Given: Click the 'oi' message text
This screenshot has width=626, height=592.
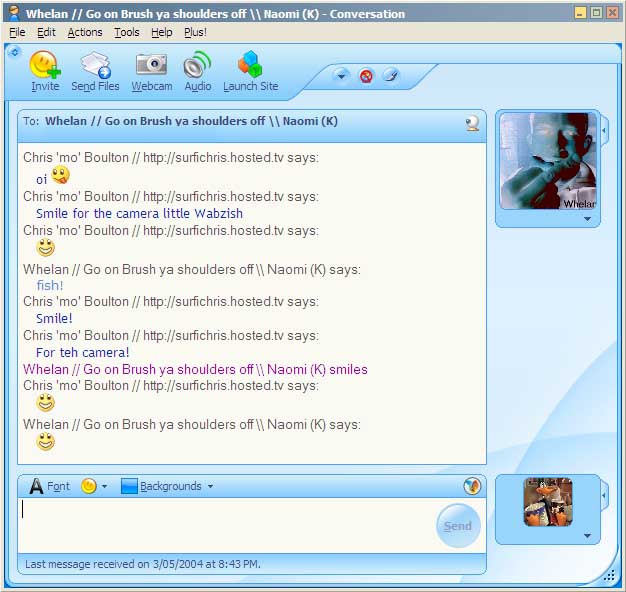Looking at the screenshot, I should pos(42,179).
